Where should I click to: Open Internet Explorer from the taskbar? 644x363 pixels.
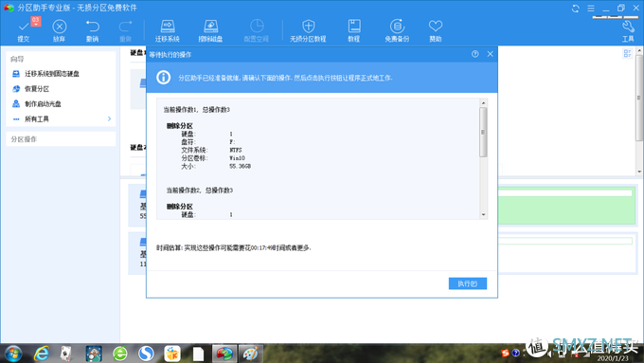coord(42,354)
